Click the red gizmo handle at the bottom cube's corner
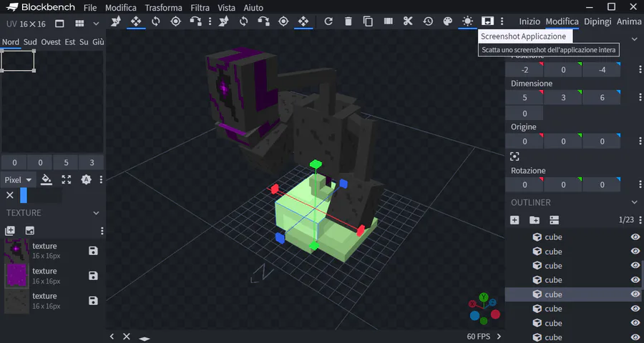 tap(361, 230)
